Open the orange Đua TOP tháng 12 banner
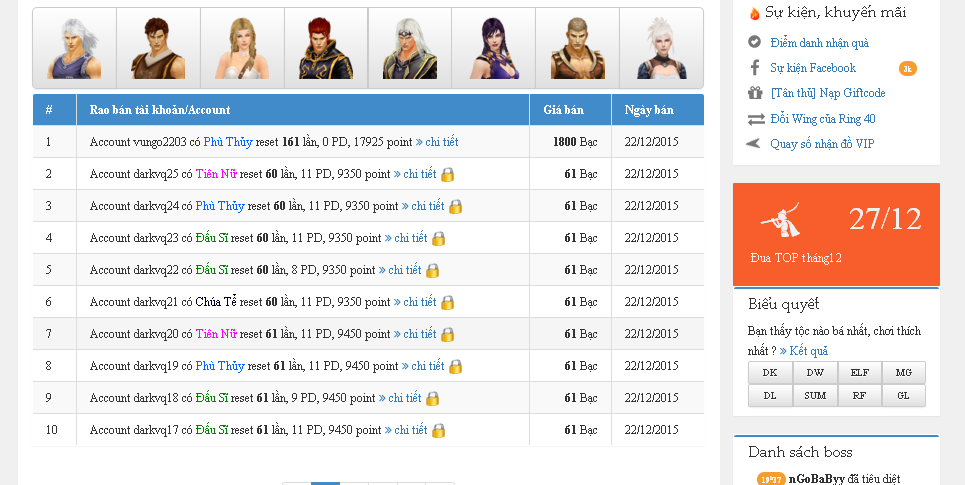Image resolution: width=965 pixels, height=485 pixels. (x=836, y=235)
